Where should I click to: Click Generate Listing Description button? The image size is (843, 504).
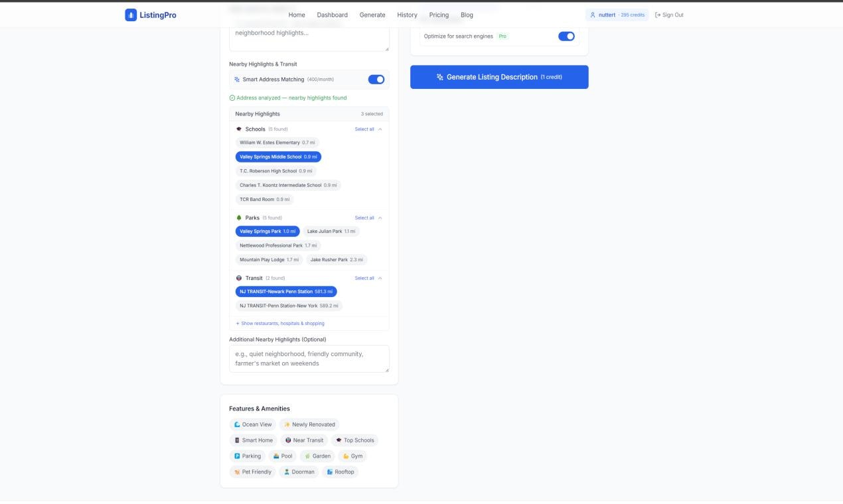tap(499, 77)
